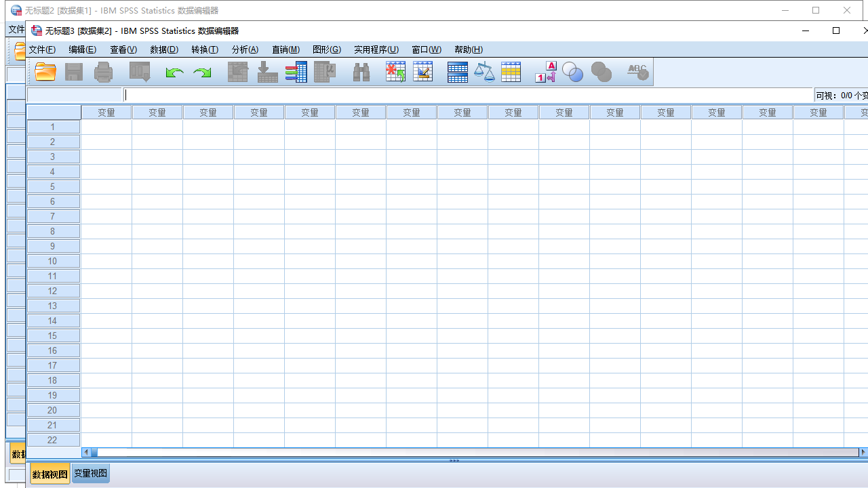Open Split file icon
This screenshot has width=868, height=488.
tap(458, 72)
